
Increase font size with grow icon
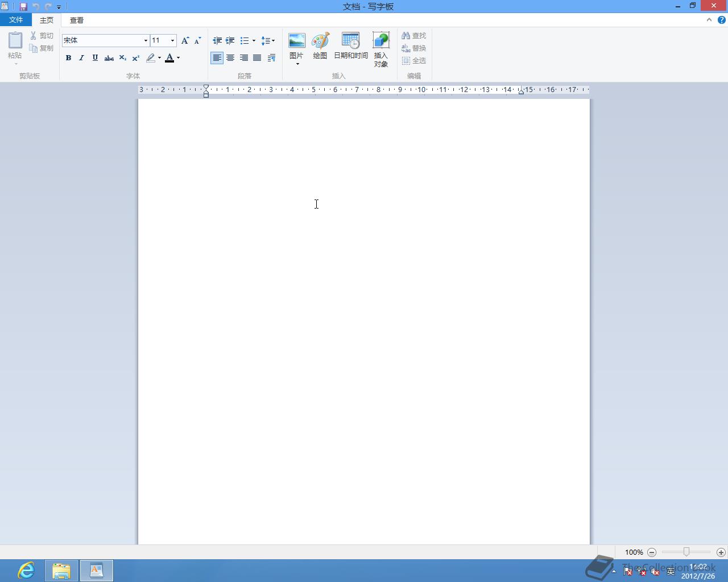[185, 40]
